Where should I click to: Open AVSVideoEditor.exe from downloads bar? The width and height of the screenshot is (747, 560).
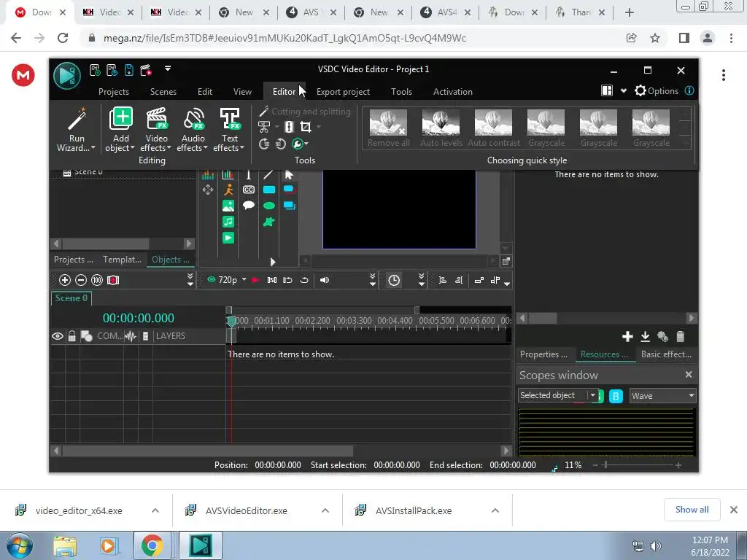[x=246, y=510]
